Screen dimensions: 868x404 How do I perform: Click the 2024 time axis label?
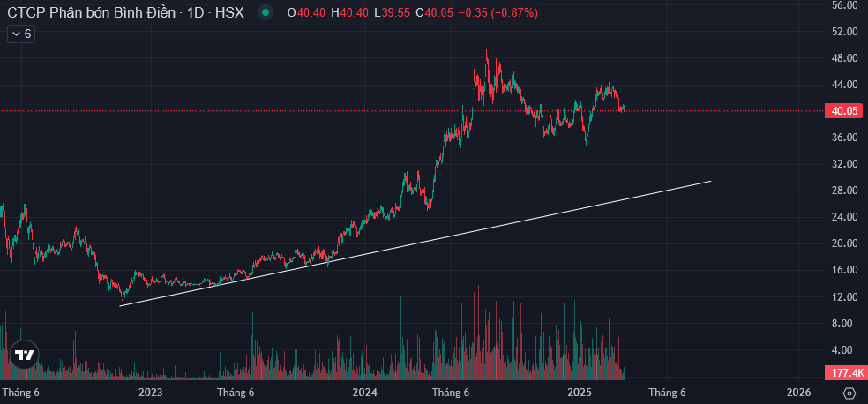coord(365,393)
